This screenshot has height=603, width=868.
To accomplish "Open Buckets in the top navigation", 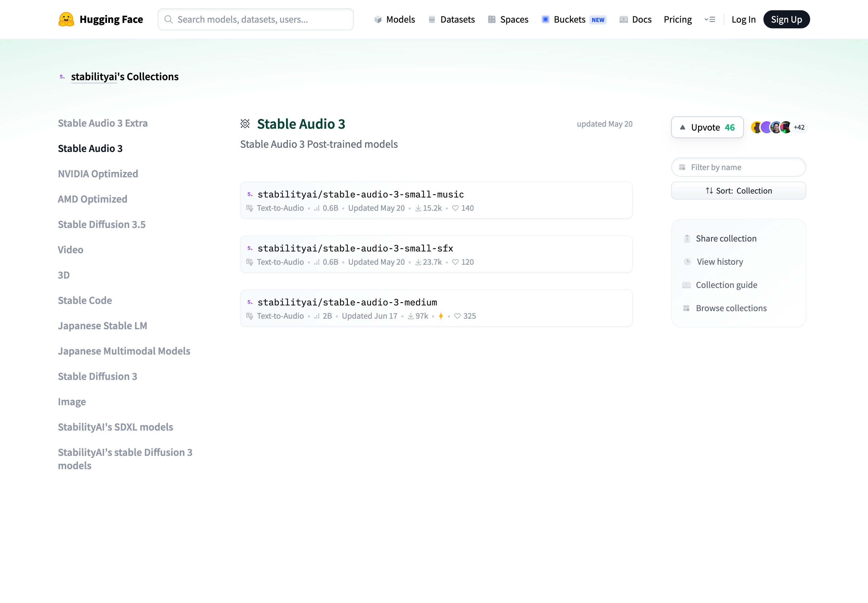I will [x=574, y=19].
